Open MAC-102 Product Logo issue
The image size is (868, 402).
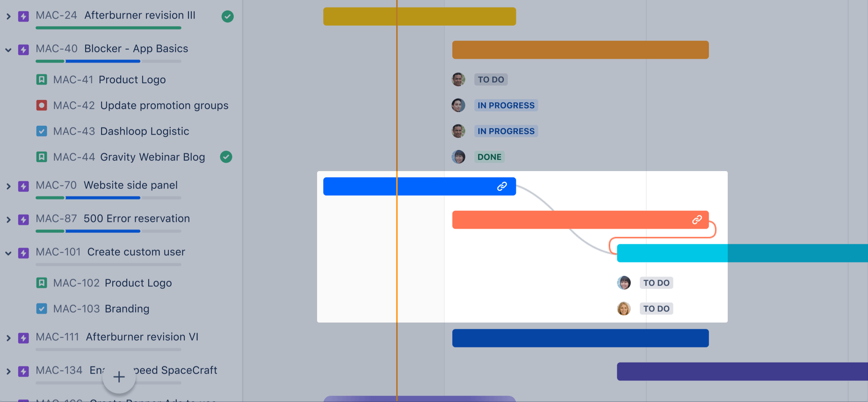[113, 283]
